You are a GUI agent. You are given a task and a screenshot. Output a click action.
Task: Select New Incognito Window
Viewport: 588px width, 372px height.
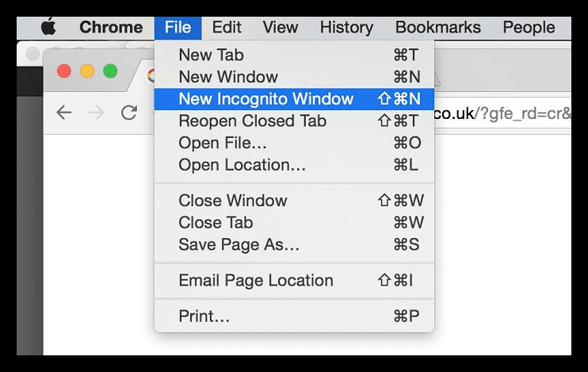point(294,99)
